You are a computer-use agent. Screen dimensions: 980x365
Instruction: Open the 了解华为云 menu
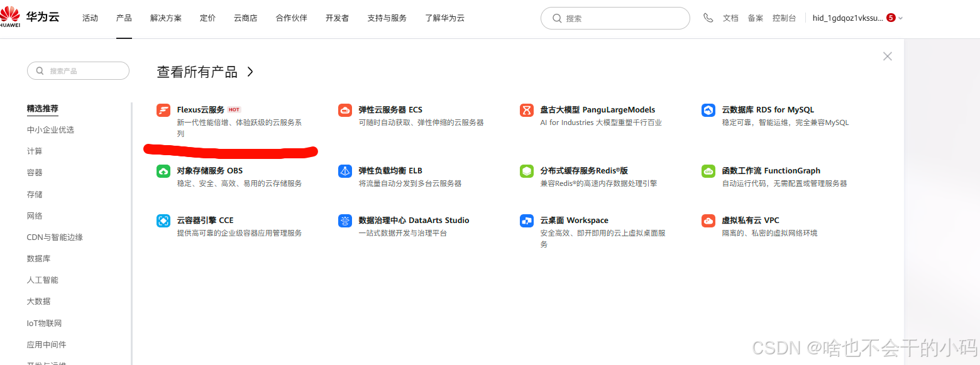pos(444,18)
